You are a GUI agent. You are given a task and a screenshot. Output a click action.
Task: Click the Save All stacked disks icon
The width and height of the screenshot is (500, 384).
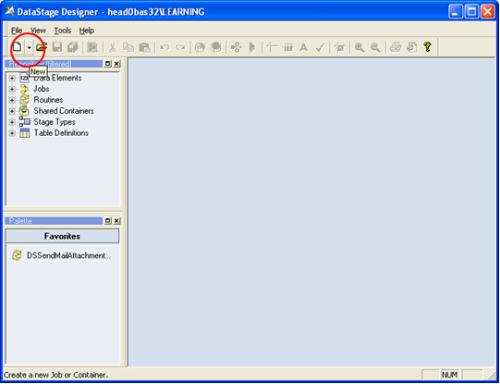click(x=73, y=47)
